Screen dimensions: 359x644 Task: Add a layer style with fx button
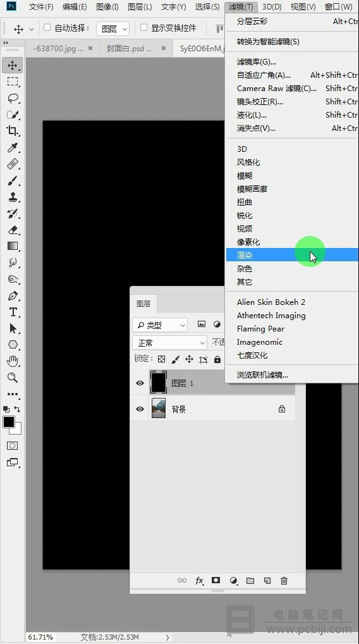199,580
